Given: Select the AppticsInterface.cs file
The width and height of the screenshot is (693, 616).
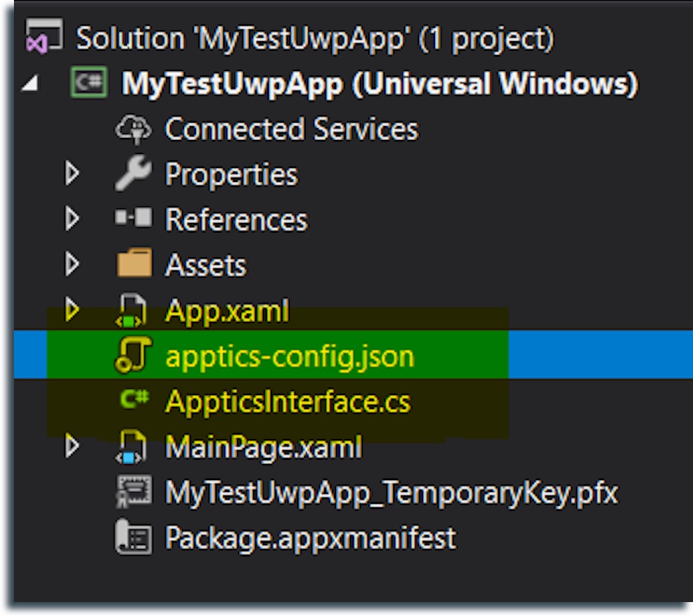Looking at the screenshot, I should pos(288,401).
